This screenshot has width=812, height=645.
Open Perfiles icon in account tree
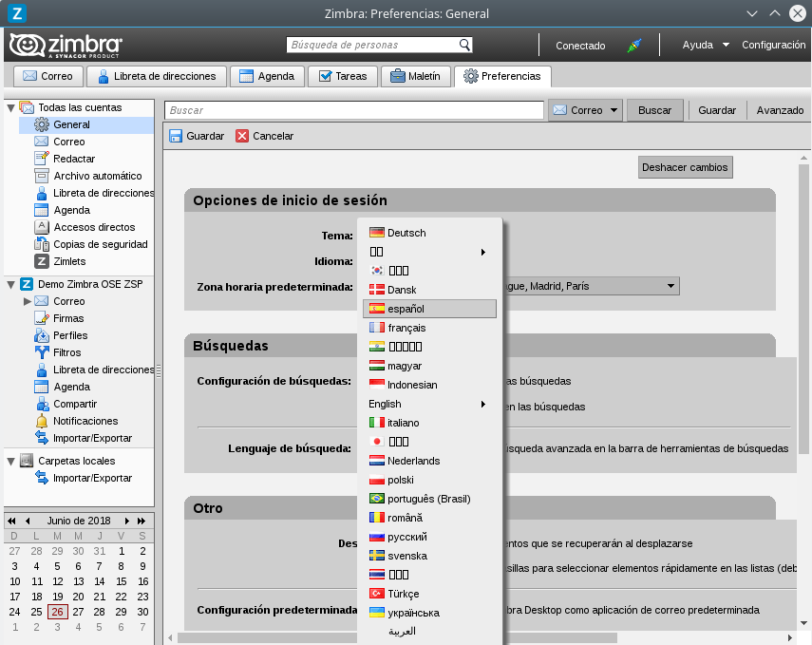[42, 335]
